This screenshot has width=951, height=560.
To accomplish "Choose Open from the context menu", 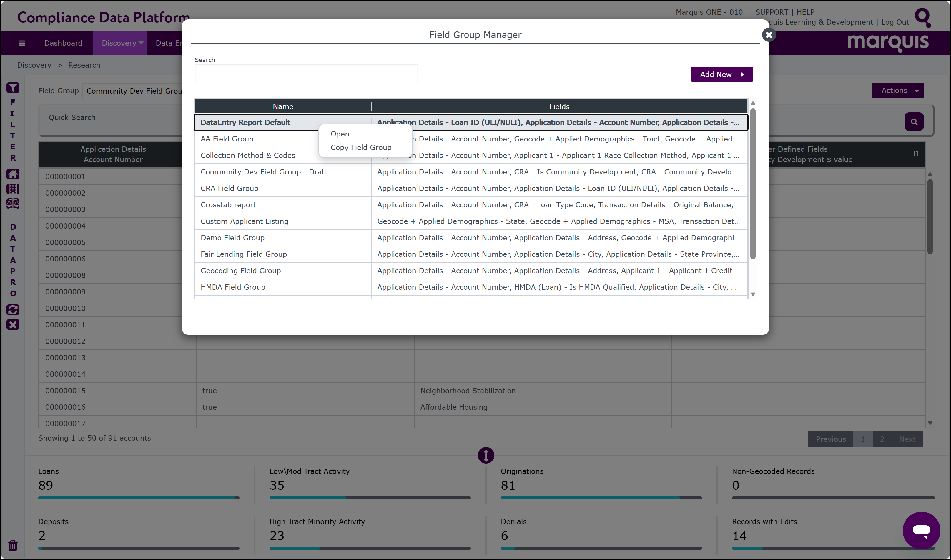I will 340,134.
